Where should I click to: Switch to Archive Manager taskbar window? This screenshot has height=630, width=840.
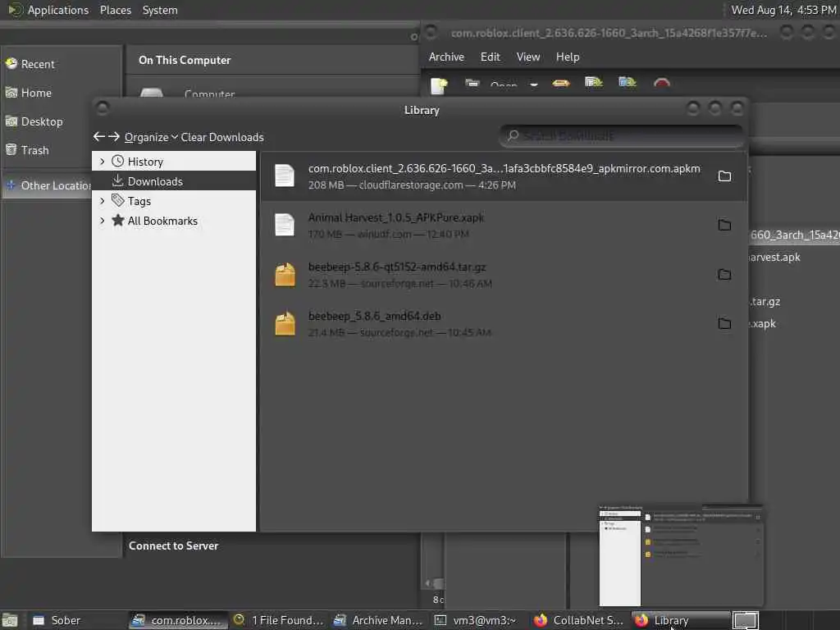(x=379, y=620)
